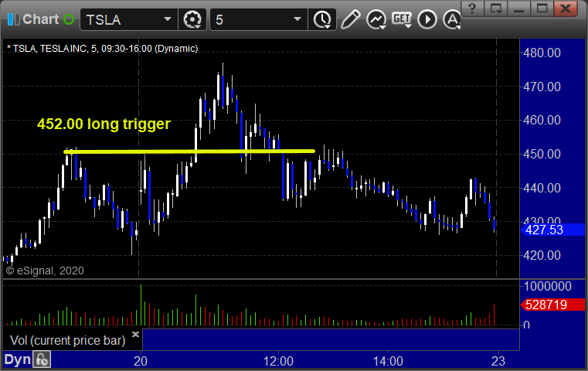Open the studies line-chart icon
This screenshot has height=371, width=588.
(376, 19)
